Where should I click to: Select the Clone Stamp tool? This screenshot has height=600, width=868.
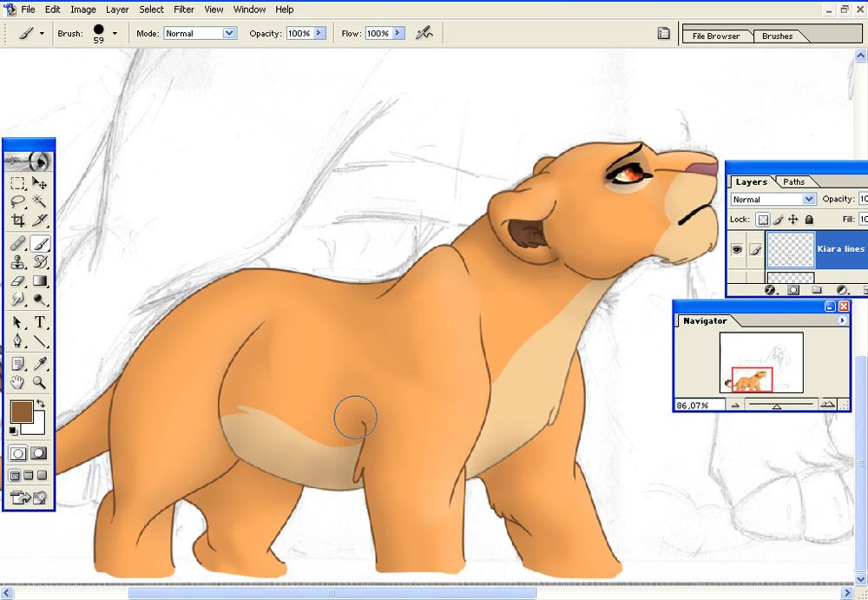(17, 261)
